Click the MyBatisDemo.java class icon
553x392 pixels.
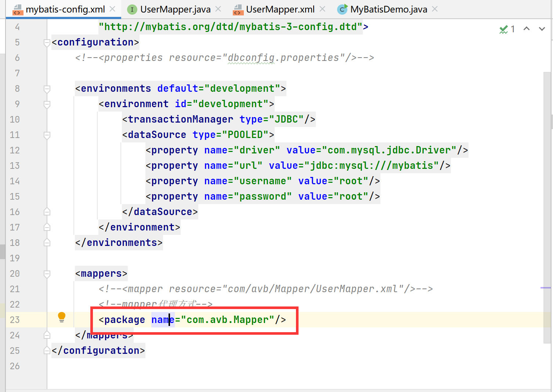pos(342,9)
